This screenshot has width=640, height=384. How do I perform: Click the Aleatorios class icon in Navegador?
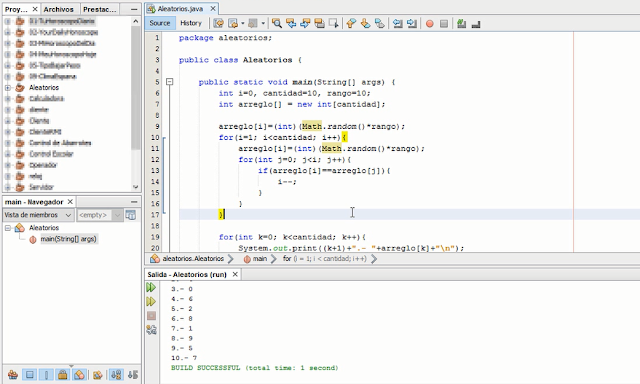[20, 228]
